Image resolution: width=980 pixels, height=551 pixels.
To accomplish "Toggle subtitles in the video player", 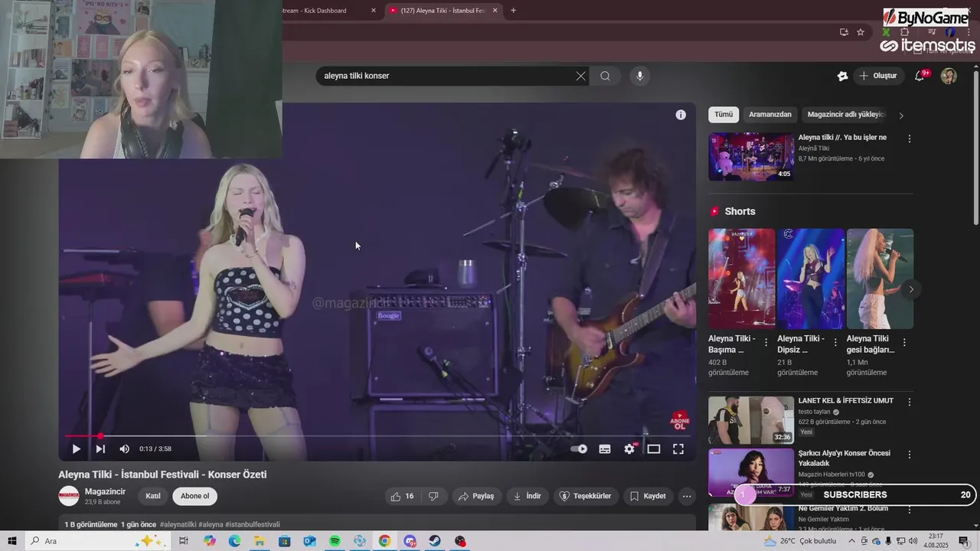I will (605, 449).
